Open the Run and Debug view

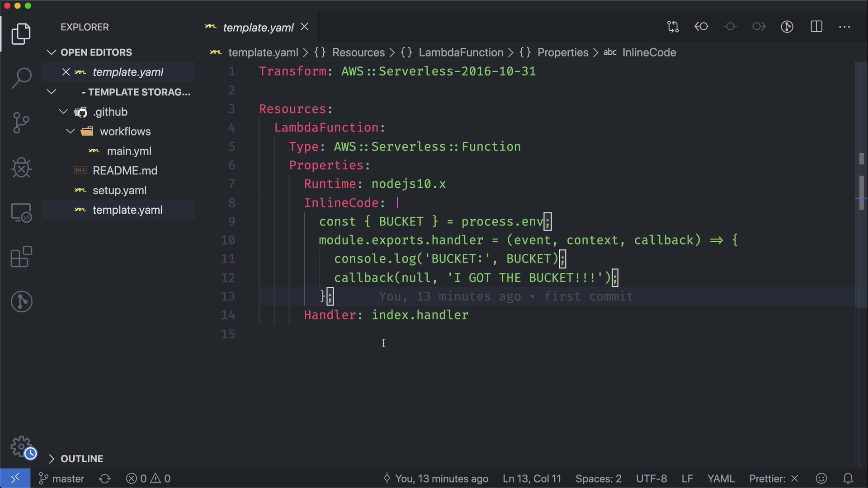coord(21,168)
